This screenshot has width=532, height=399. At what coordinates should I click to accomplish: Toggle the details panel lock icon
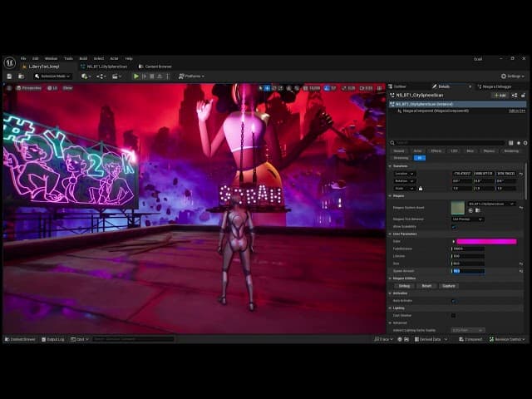[x=523, y=96]
